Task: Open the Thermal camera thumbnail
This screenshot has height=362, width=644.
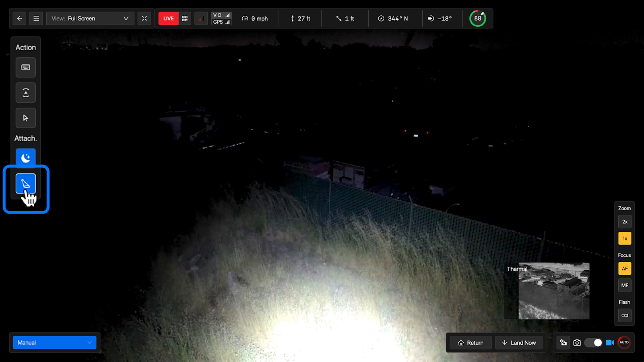Action: 554,291
